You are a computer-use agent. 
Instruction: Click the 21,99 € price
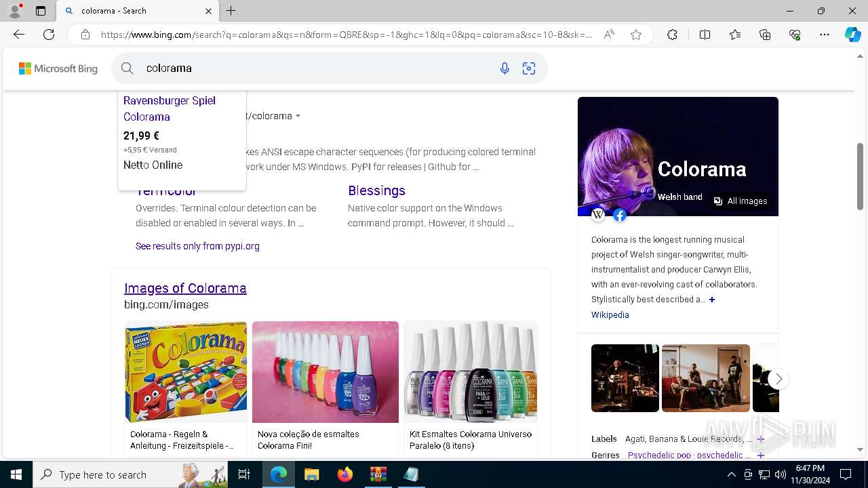pyautogui.click(x=141, y=136)
